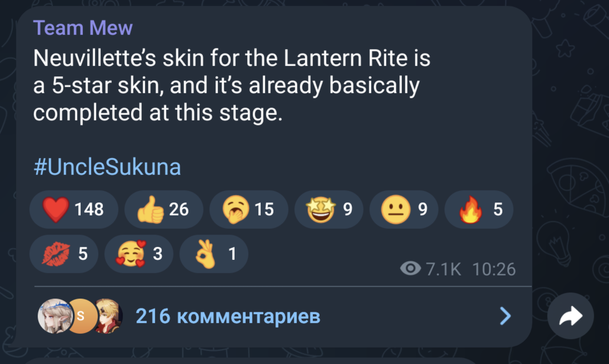Toggle the yawning face reaction

(x=248, y=209)
